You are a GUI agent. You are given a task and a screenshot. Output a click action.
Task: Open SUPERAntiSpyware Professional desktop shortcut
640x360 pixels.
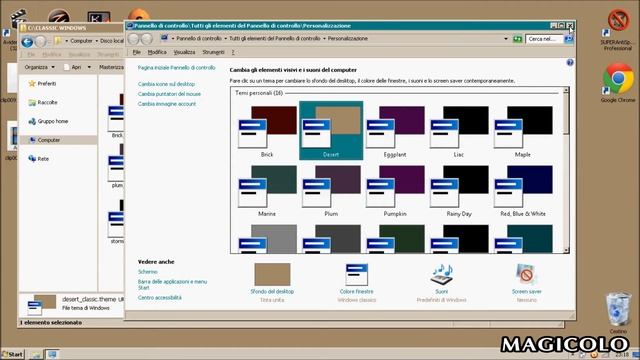point(618,31)
